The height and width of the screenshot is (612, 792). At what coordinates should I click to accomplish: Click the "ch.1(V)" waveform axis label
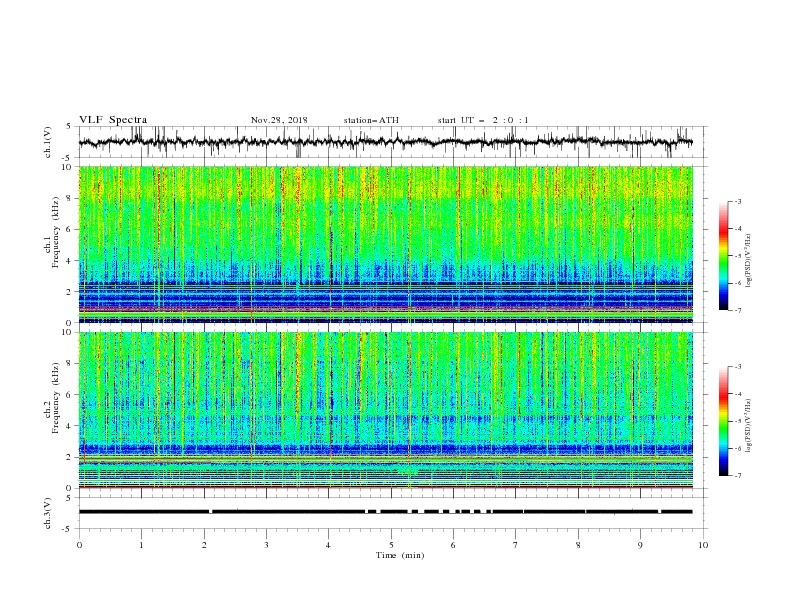(x=48, y=142)
